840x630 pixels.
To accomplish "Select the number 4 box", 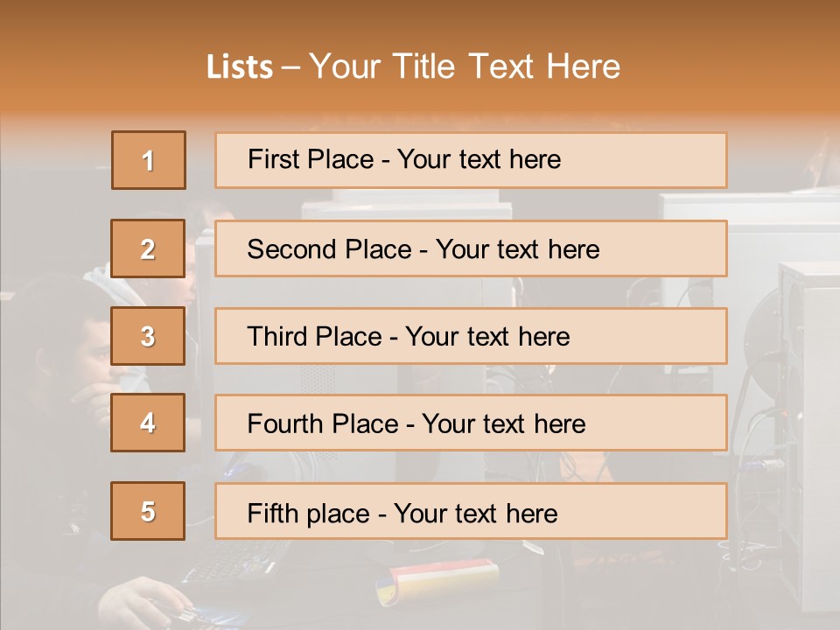I will click(x=148, y=423).
